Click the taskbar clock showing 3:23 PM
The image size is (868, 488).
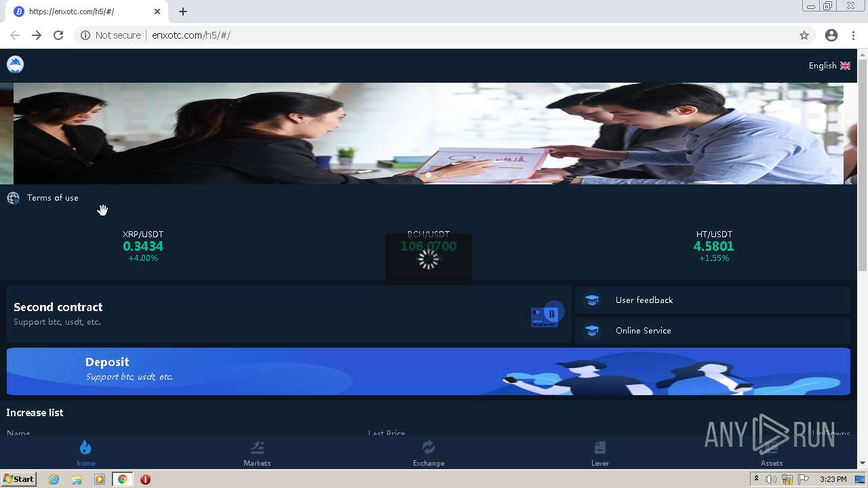[x=833, y=479]
